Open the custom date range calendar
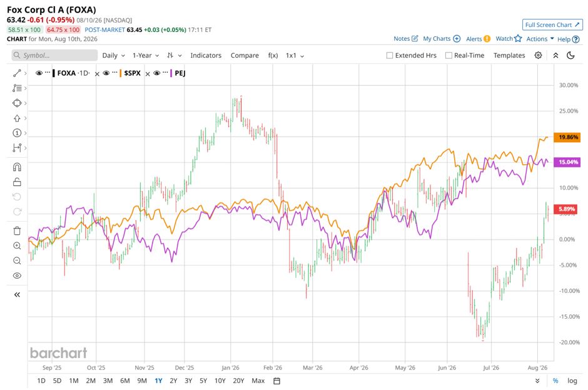Image resolution: width=588 pixels, height=390 pixels. point(276,381)
